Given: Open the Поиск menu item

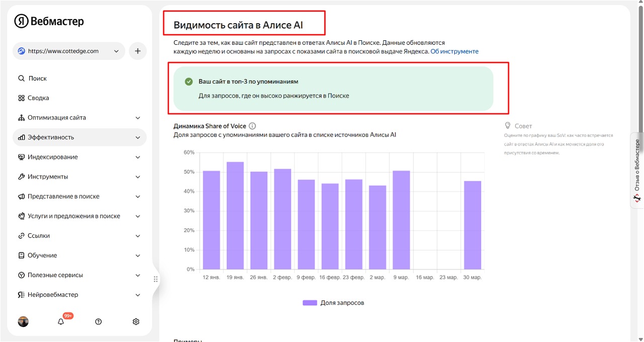Looking at the screenshot, I should tap(37, 79).
